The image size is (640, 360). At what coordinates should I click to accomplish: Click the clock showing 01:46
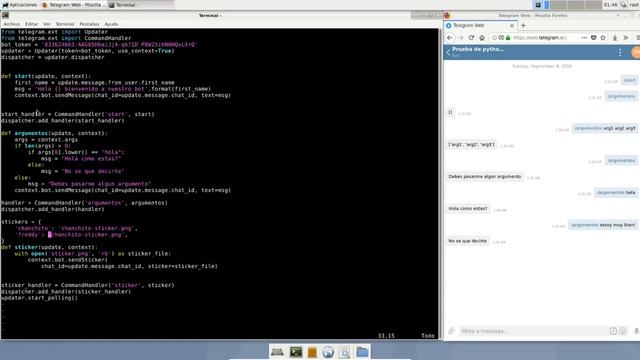click(x=611, y=5)
